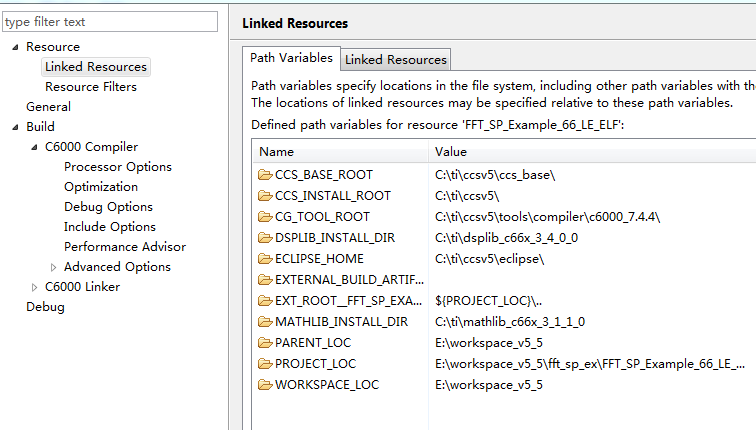
Task: Sort path variables by Name column
Action: [x=340, y=152]
